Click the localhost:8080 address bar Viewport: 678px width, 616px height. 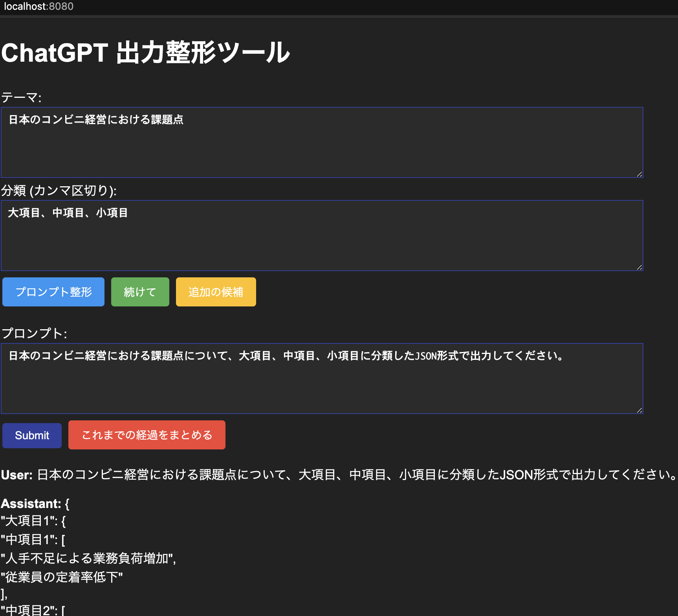39,6
